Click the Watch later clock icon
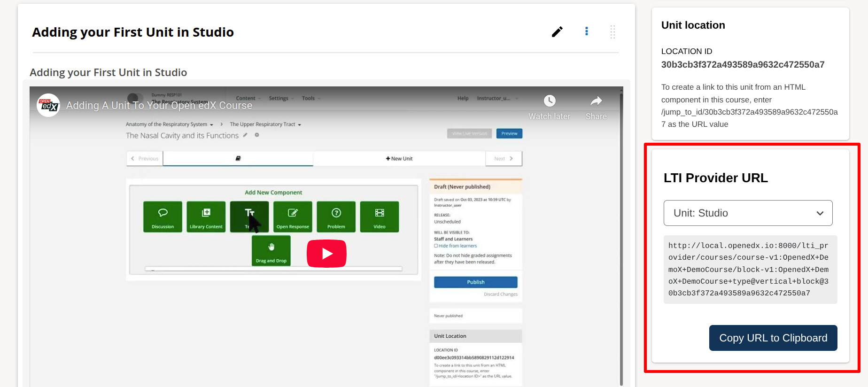The image size is (868, 387). coord(550,101)
